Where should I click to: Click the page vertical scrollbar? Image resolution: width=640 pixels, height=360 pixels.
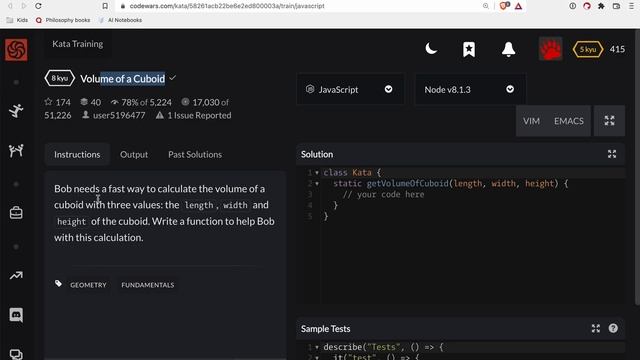pyautogui.click(x=637, y=167)
